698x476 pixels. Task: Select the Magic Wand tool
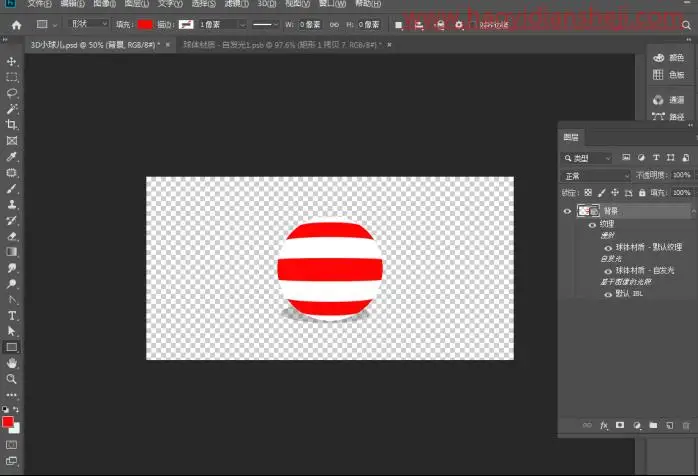point(12,109)
